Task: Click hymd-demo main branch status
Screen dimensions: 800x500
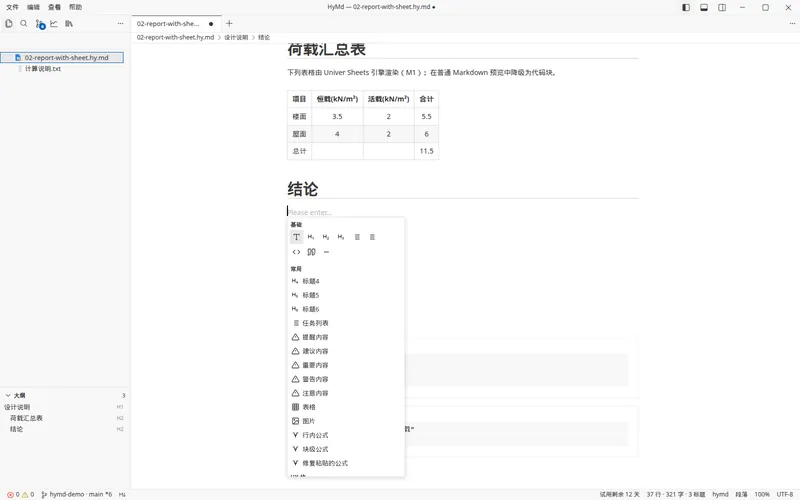Action: (x=77, y=494)
